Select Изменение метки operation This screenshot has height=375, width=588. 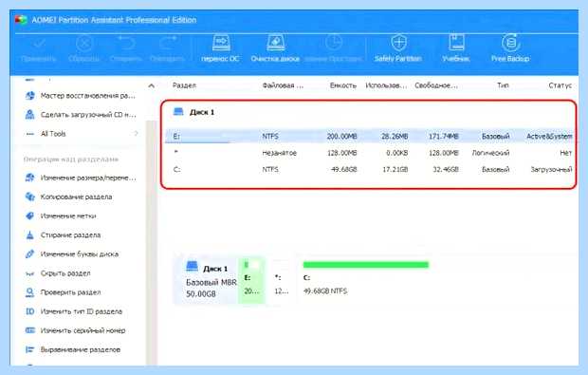[60, 216]
